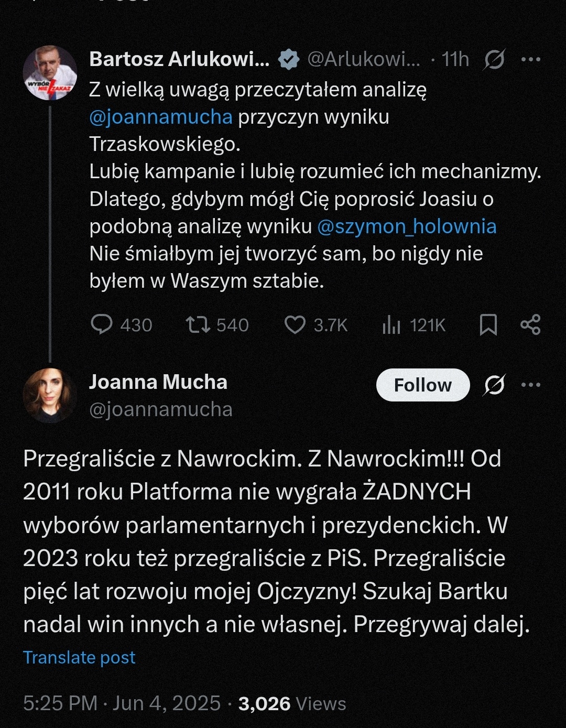Click Translate post link
Image resolution: width=566 pixels, height=728 pixels.
pyautogui.click(x=79, y=657)
